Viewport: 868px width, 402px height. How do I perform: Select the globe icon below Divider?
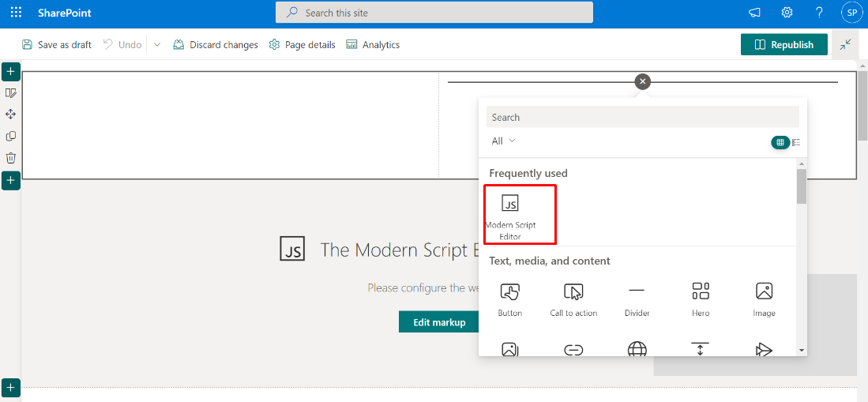[x=637, y=349]
